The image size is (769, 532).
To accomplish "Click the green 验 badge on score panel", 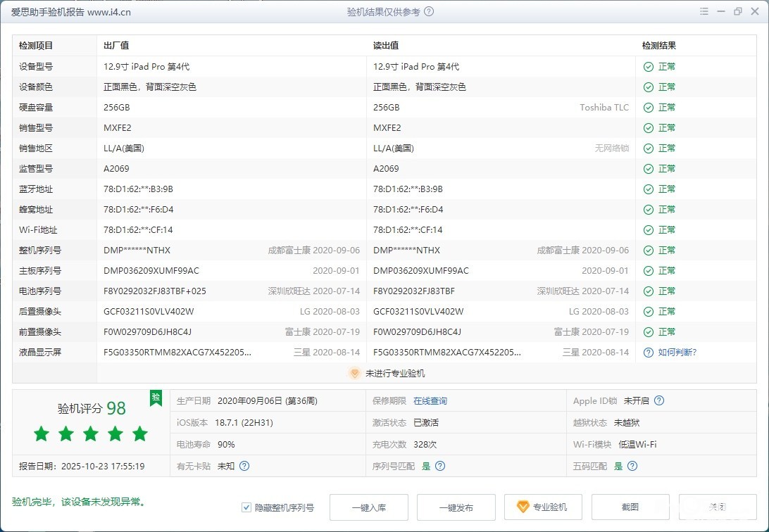I will point(156,398).
